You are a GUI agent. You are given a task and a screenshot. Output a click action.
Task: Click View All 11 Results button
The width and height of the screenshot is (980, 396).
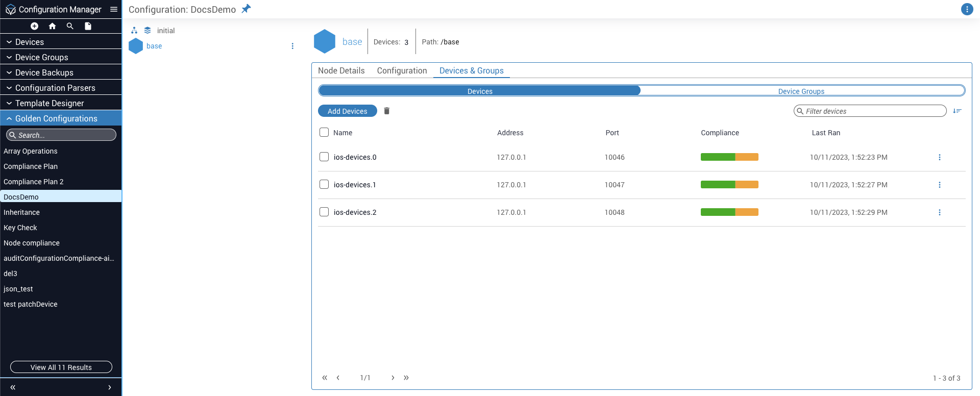click(x=61, y=367)
